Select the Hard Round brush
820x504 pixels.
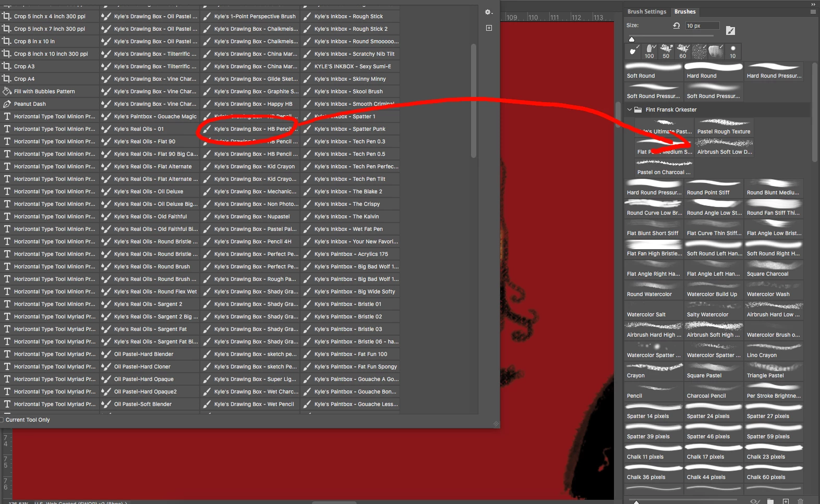(x=714, y=71)
